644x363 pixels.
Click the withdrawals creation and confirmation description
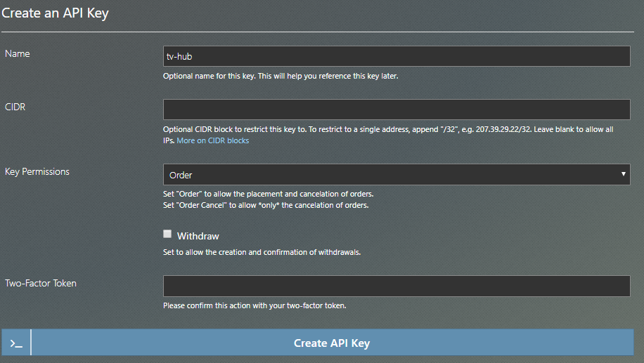[x=262, y=252]
